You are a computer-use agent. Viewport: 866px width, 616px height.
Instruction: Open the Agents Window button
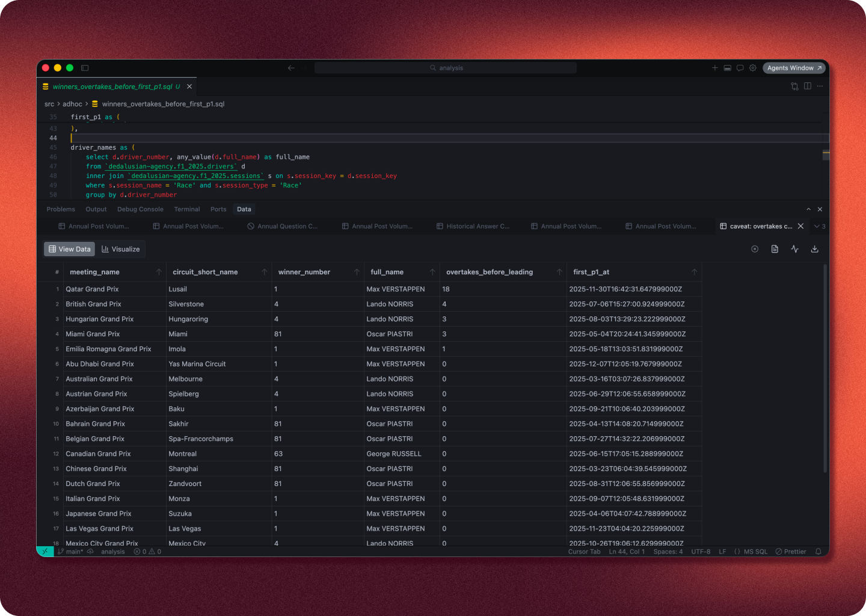(794, 68)
